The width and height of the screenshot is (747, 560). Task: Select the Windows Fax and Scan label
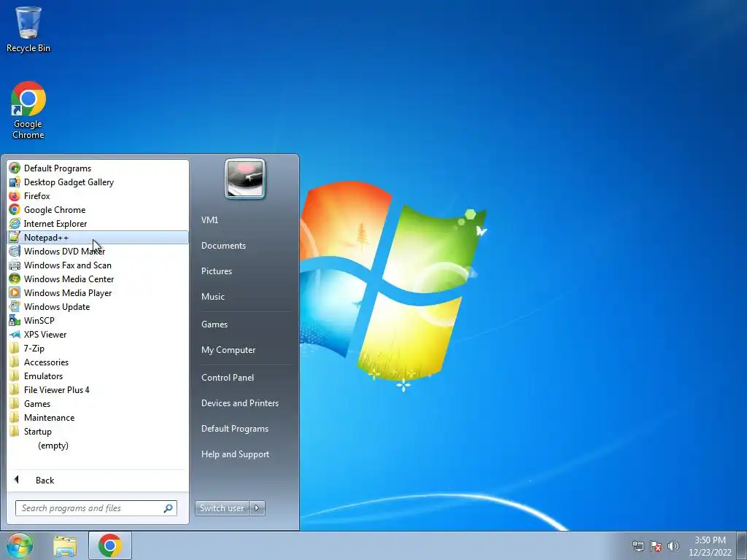tap(68, 265)
